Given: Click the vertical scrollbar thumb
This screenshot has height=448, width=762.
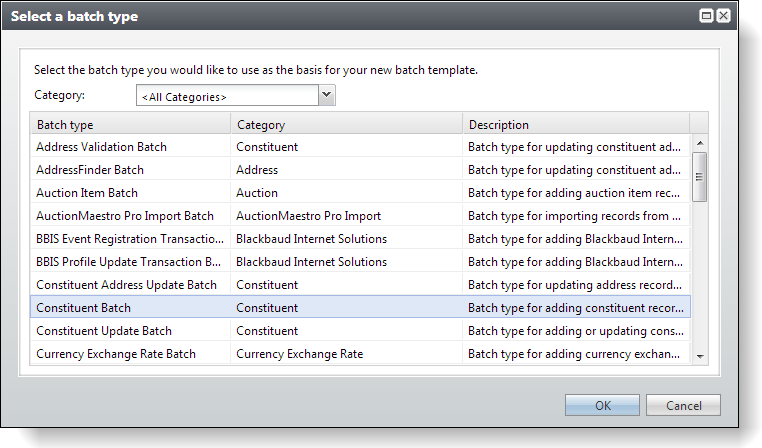Looking at the screenshot, I should pos(699,177).
